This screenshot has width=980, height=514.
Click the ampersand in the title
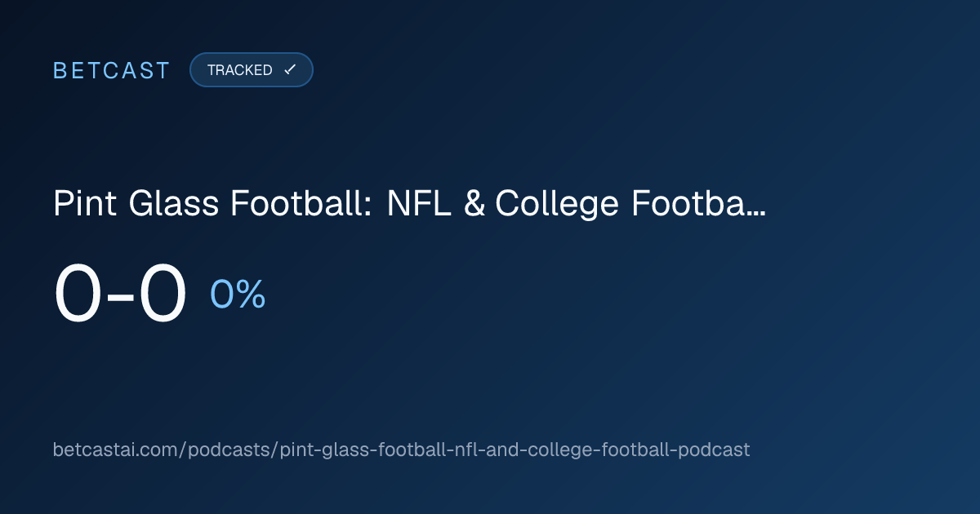tap(473, 204)
